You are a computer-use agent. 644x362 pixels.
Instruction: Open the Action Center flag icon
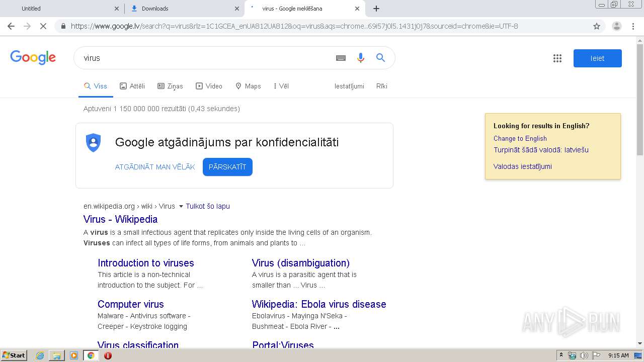click(596, 355)
